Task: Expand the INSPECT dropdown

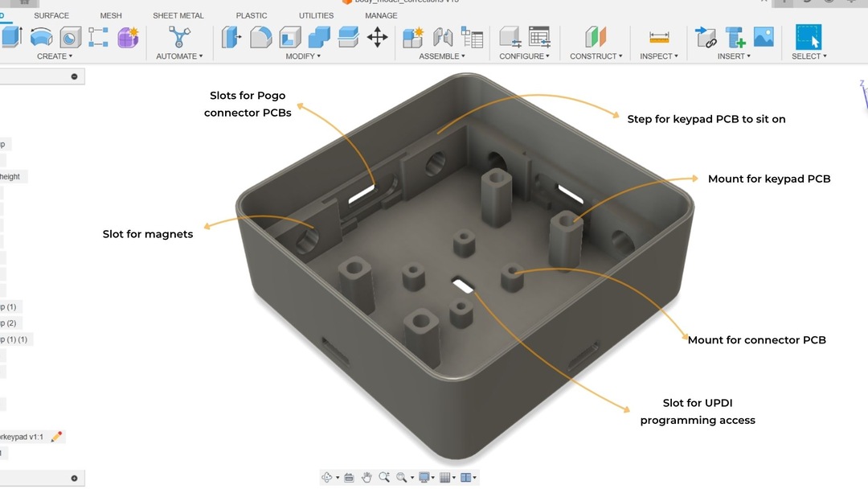Action: [x=659, y=56]
